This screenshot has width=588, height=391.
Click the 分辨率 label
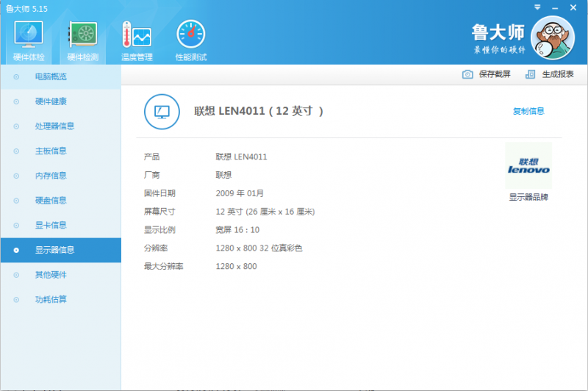pyautogui.click(x=156, y=248)
